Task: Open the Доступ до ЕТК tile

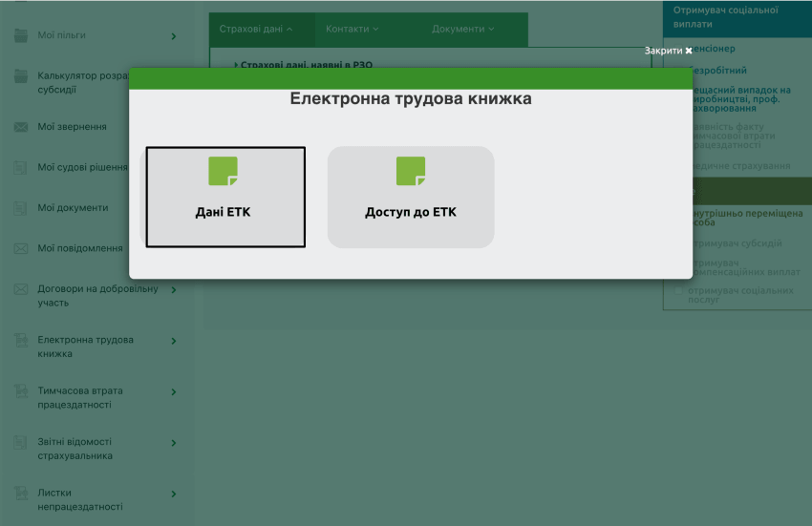Action: [411, 197]
